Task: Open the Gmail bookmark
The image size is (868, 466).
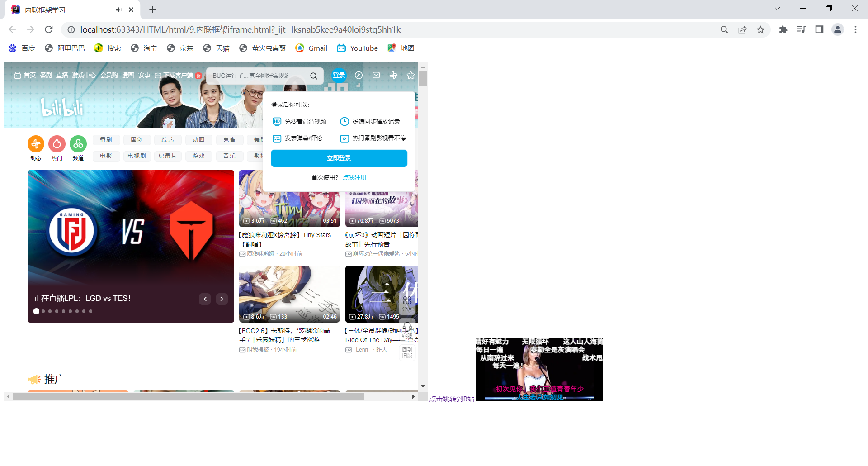Action: 311,48
